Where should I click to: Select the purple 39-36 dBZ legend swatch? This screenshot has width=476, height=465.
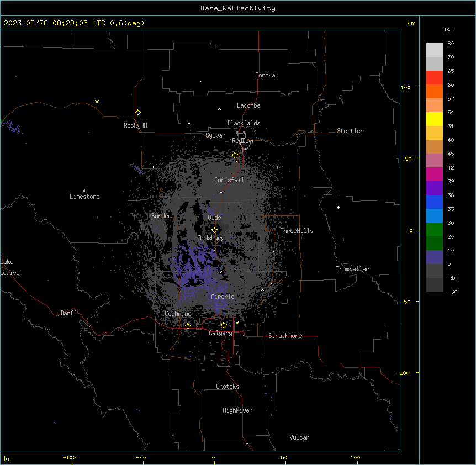click(x=434, y=188)
